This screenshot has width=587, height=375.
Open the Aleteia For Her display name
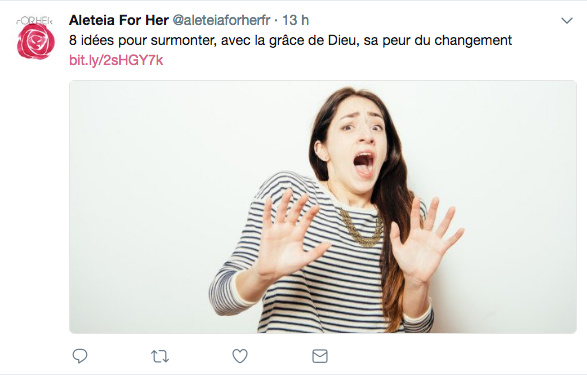point(119,20)
